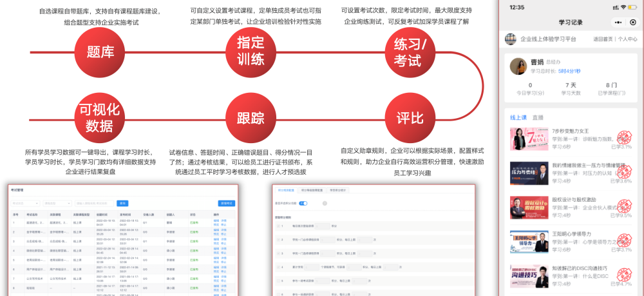Tap the 个人中心 link
Screen dimensions: 644x296
[x=628, y=39]
